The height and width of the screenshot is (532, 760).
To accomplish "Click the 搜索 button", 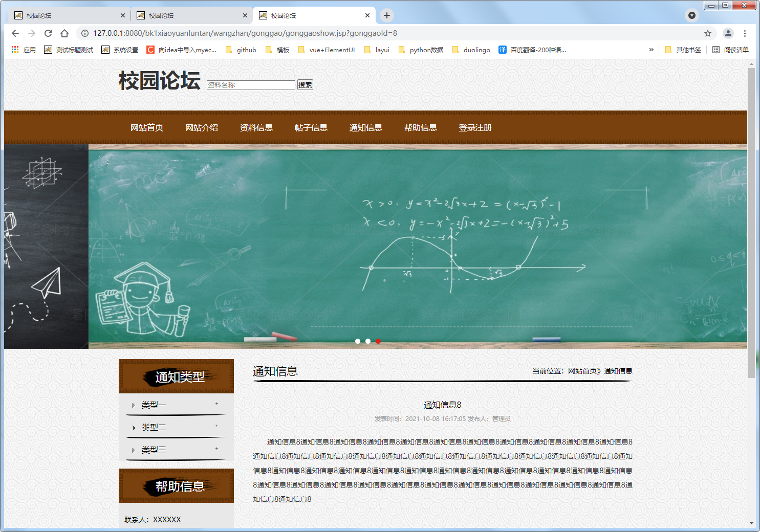I will (305, 85).
